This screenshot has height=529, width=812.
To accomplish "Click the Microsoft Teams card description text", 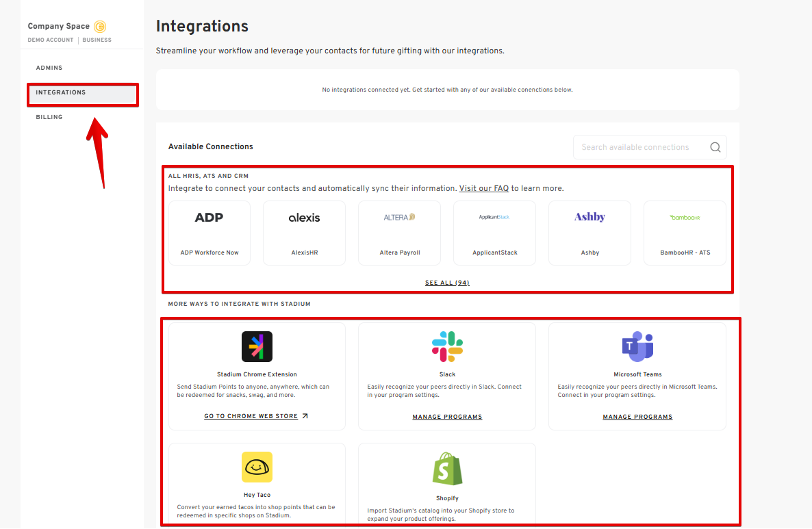I will (x=637, y=391).
